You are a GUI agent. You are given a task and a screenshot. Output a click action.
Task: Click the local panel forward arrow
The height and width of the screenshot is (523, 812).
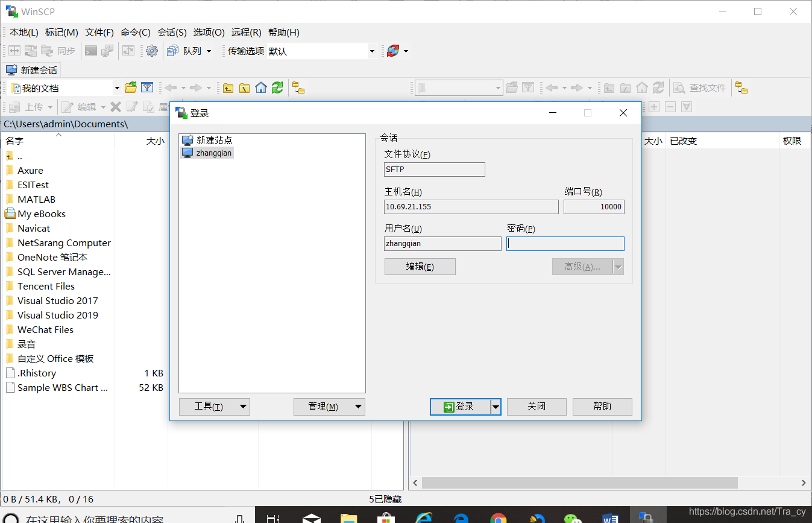click(x=196, y=88)
